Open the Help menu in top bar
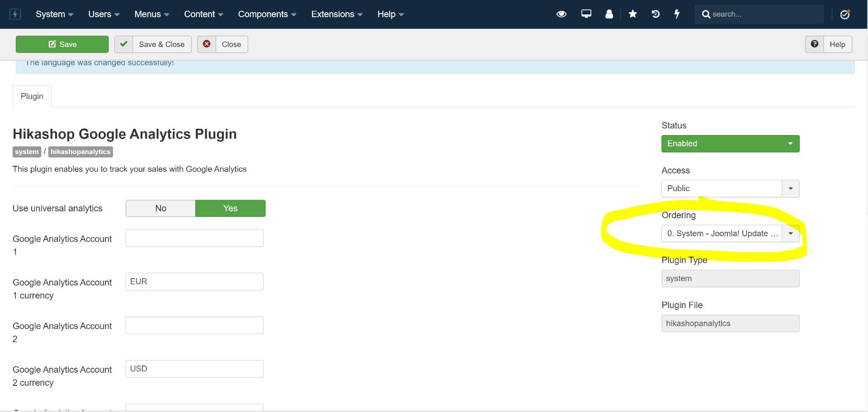Screen dimensions: 868x412 coord(391,14)
